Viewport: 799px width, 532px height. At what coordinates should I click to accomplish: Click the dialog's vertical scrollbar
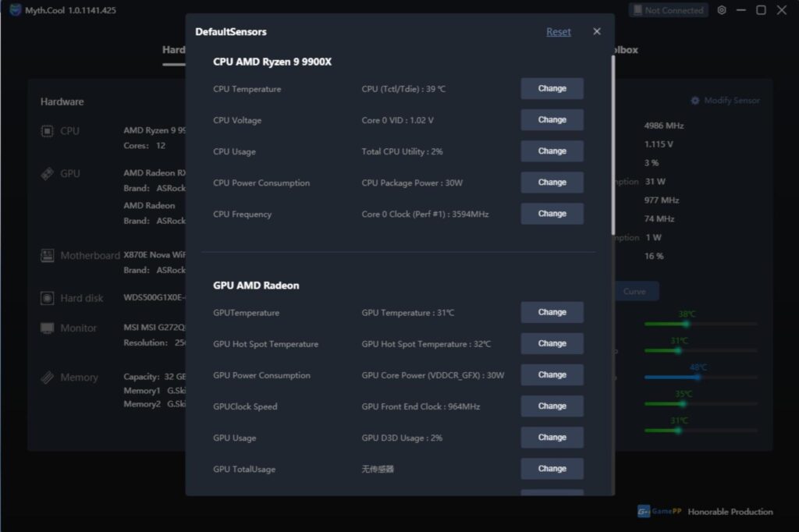[x=613, y=145]
